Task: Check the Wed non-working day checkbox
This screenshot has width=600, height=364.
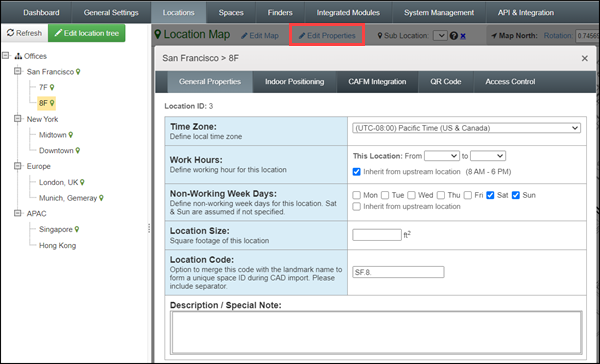Action: point(411,195)
